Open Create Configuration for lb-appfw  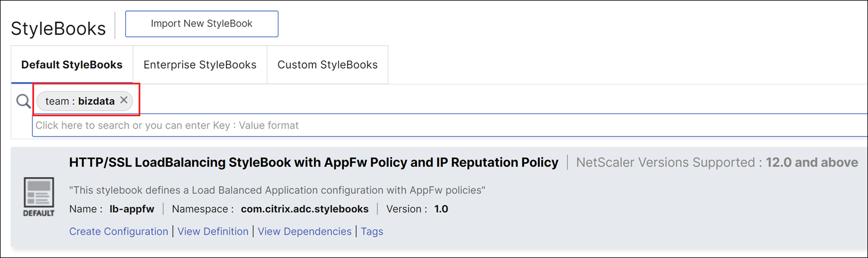[x=118, y=231]
